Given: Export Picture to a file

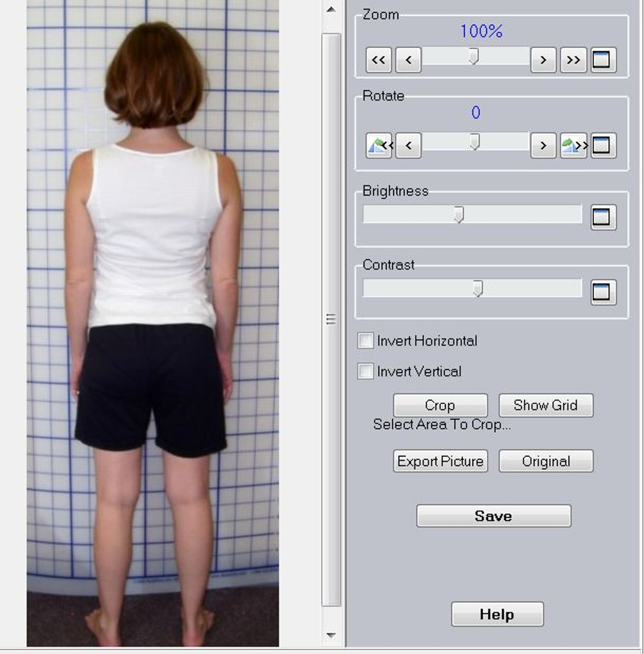Looking at the screenshot, I should (440, 461).
